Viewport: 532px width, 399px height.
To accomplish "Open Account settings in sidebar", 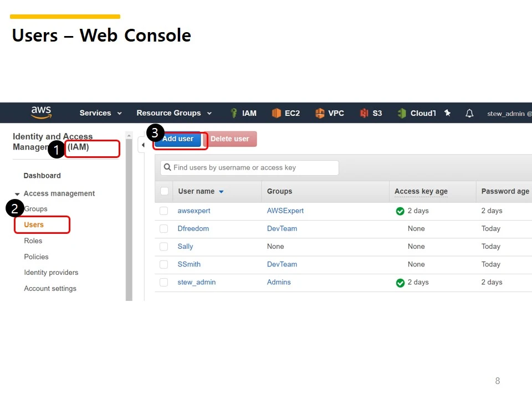I will pyautogui.click(x=50, y=288).
